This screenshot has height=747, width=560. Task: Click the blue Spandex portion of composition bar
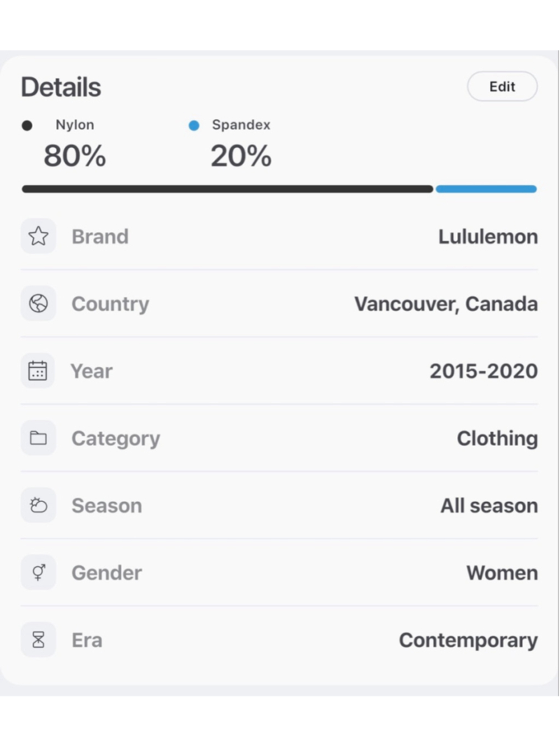click(x=486, y=189)
